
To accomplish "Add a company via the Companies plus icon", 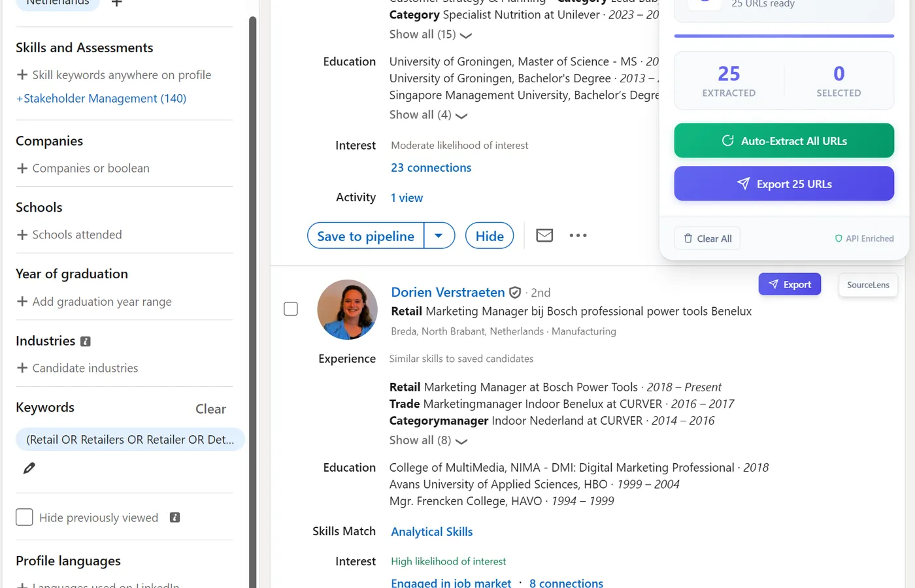I will point(22,168).
